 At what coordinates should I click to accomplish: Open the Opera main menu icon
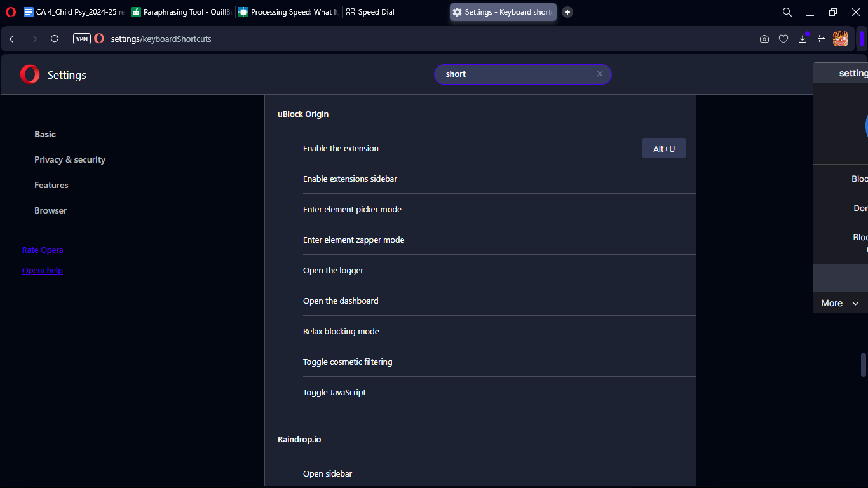point(10,12)
